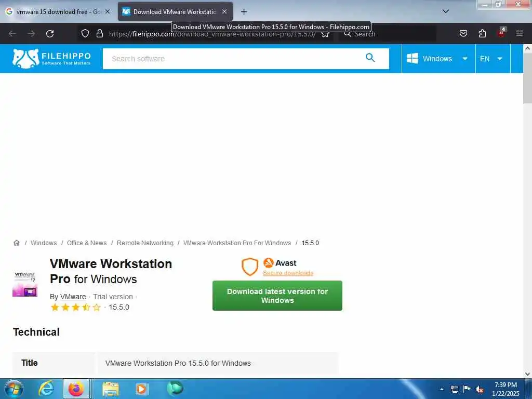Screen dimensions: 532x399
Task: Click the page scrollbar thumb
Action: click(527, 78)
